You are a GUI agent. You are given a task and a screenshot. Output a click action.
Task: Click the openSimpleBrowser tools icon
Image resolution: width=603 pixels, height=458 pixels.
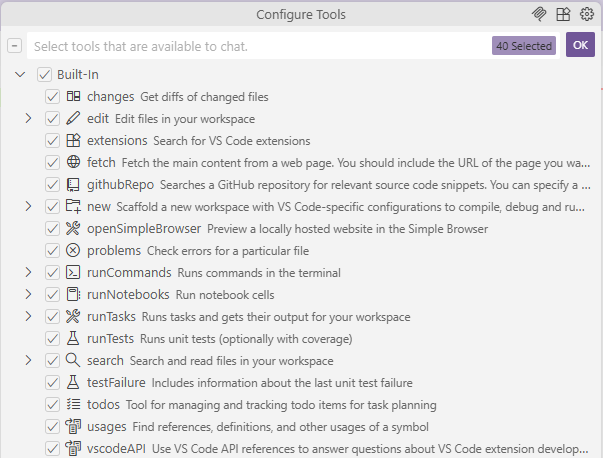(73, 229)
